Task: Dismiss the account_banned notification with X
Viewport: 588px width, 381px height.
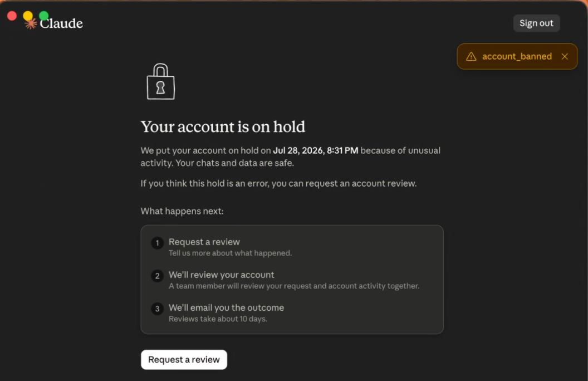Action: (x=565, y=56)
